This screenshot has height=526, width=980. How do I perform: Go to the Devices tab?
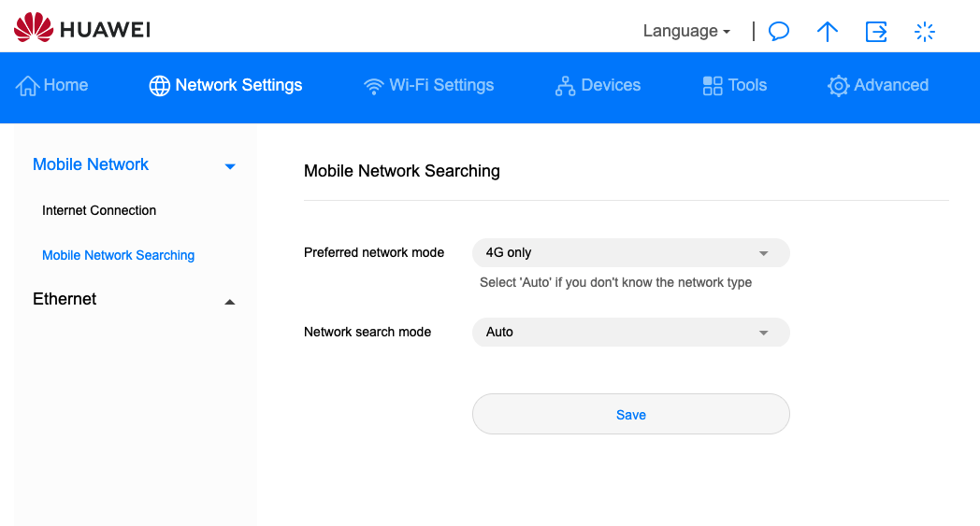click(x=610, y=85)
